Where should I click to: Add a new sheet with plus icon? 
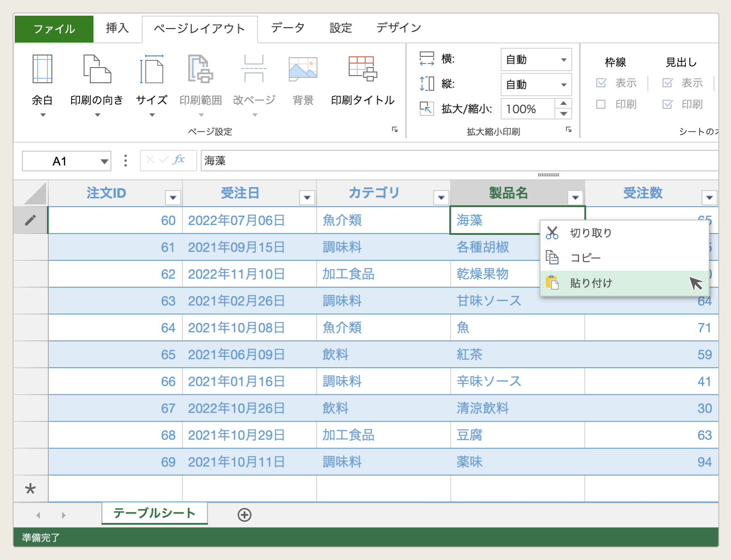click(244, 515)
